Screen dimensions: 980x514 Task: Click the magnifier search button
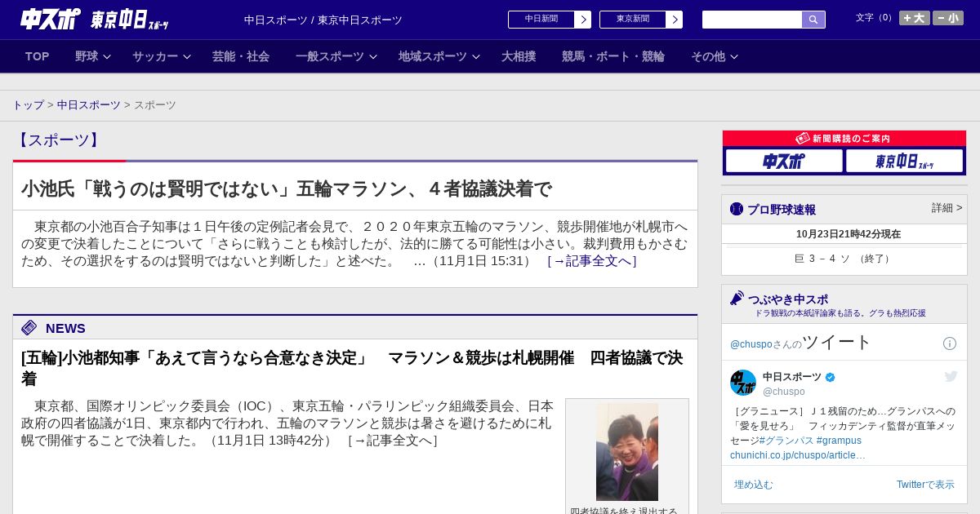click(x=813, y=20)
